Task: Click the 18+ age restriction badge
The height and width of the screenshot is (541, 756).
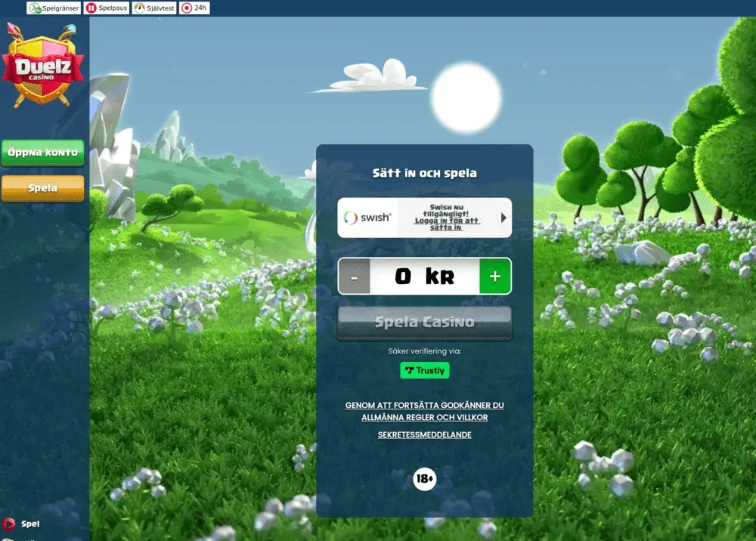Action: pos(425,479)
